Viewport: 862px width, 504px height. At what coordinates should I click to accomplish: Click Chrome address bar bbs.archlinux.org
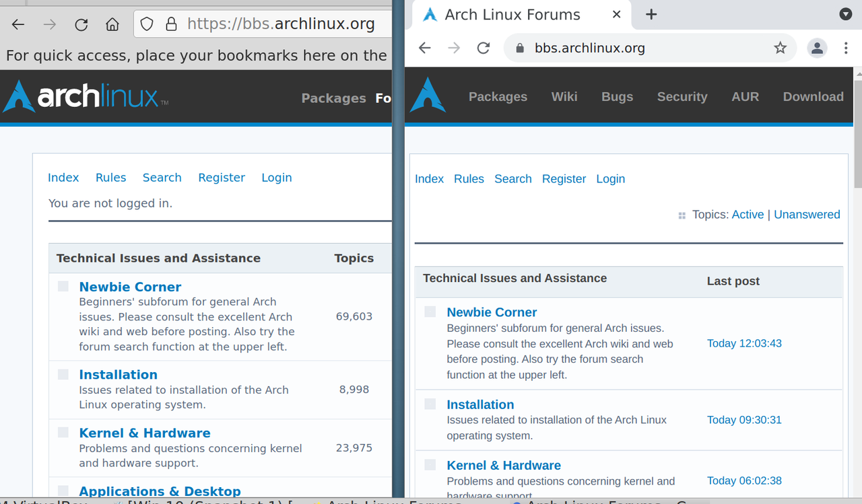tap(590, 48)
